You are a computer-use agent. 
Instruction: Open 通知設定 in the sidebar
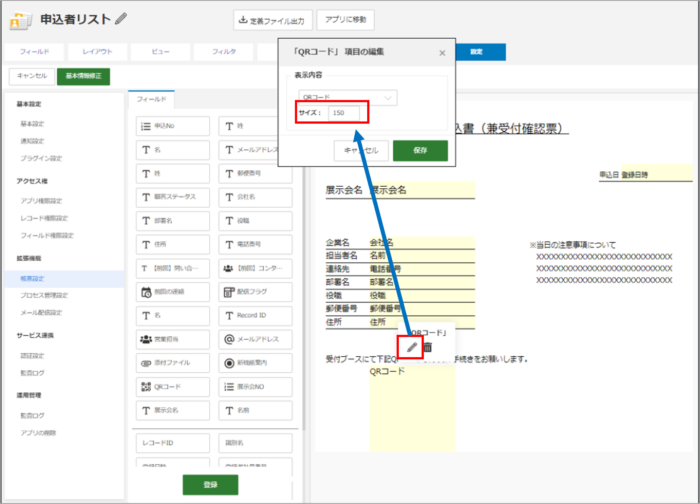(33, 141)
